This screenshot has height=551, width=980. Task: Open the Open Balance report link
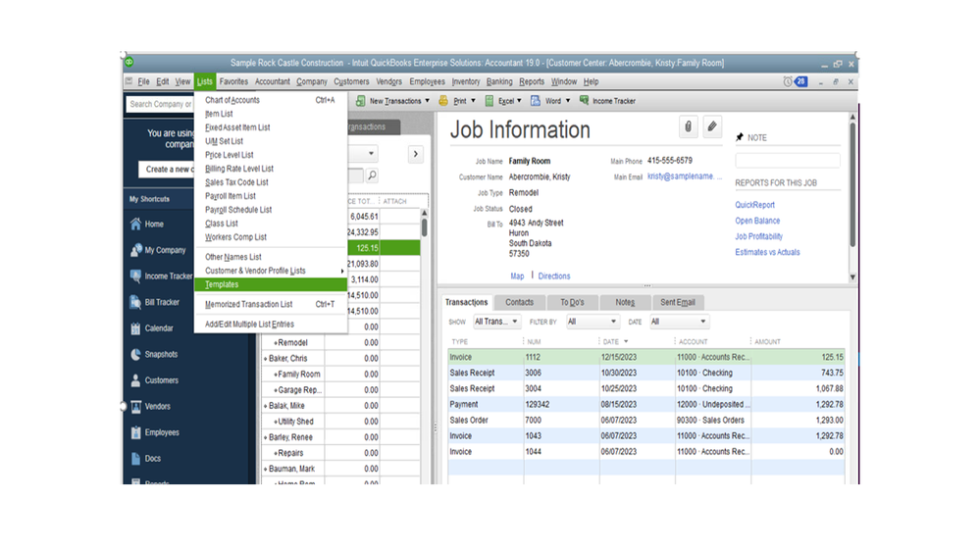click(757, 221)
